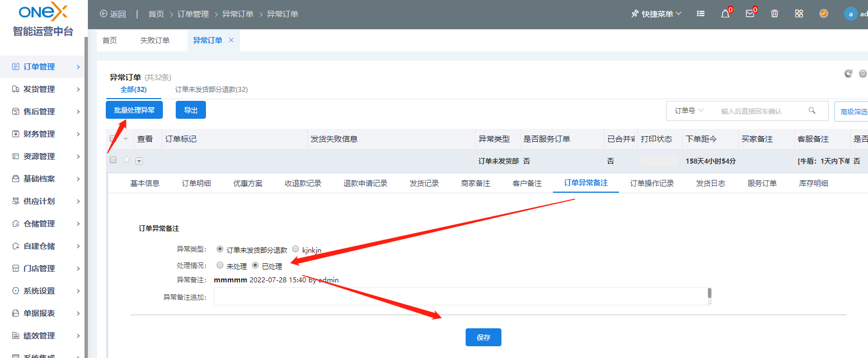Viewport: 868px width, 358px height.
Task: Select the 订单未发货部分退款(32) filter tab
Action: coord(212,90)
